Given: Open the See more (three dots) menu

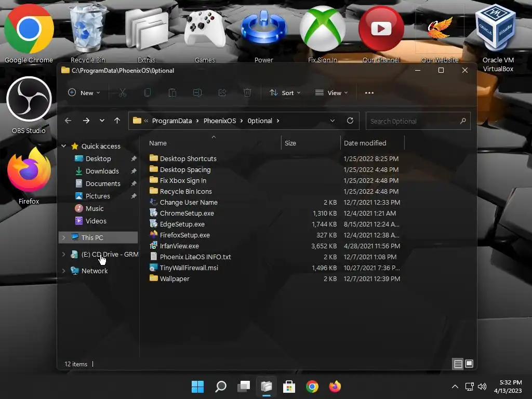Looking at the screenshot, I should pos(369,92).
